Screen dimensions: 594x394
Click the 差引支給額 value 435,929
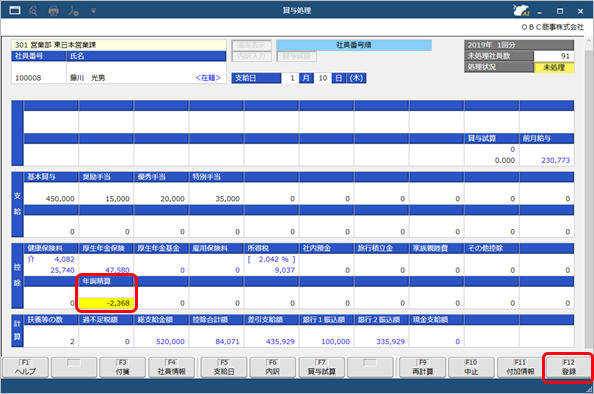point(280,342)
